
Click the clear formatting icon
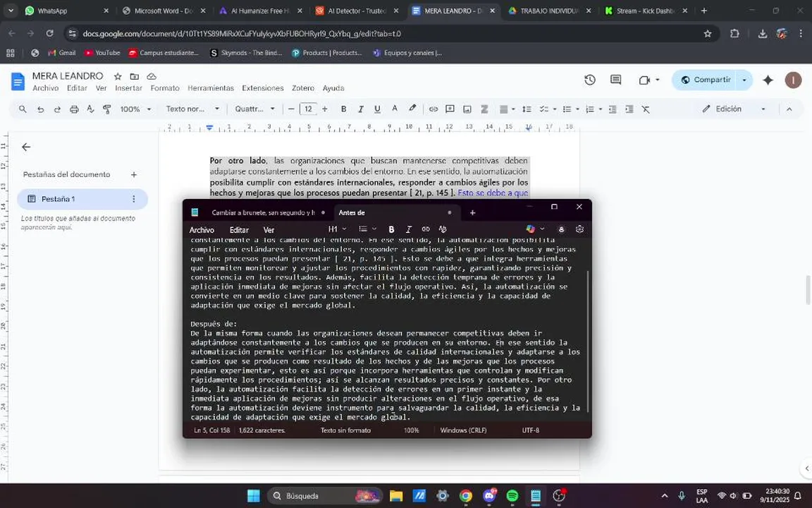646,109
